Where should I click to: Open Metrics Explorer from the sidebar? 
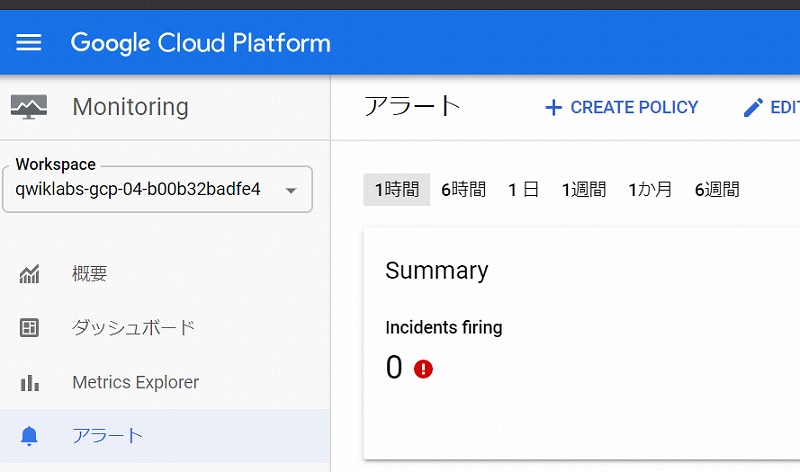click(136, 382)
